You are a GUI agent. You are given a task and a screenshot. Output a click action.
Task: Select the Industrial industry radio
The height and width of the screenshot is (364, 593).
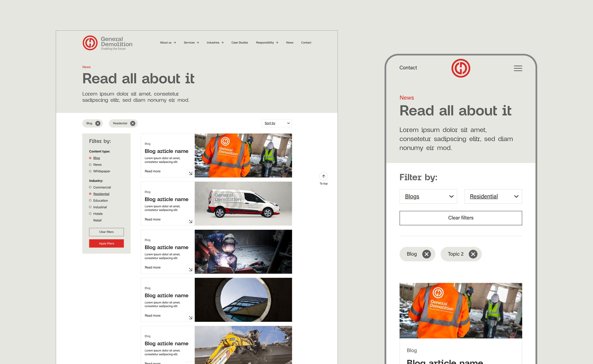point(90,207)
